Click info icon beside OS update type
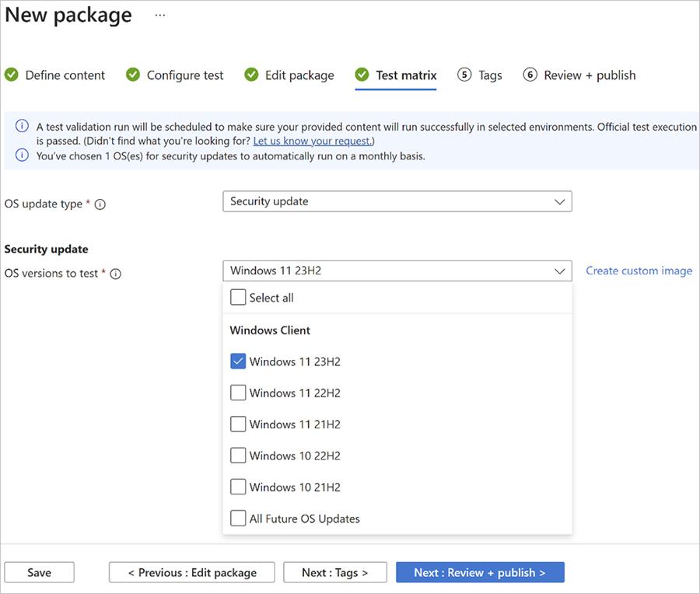This screenshot has width=700, height=594. tap(100, 204)
